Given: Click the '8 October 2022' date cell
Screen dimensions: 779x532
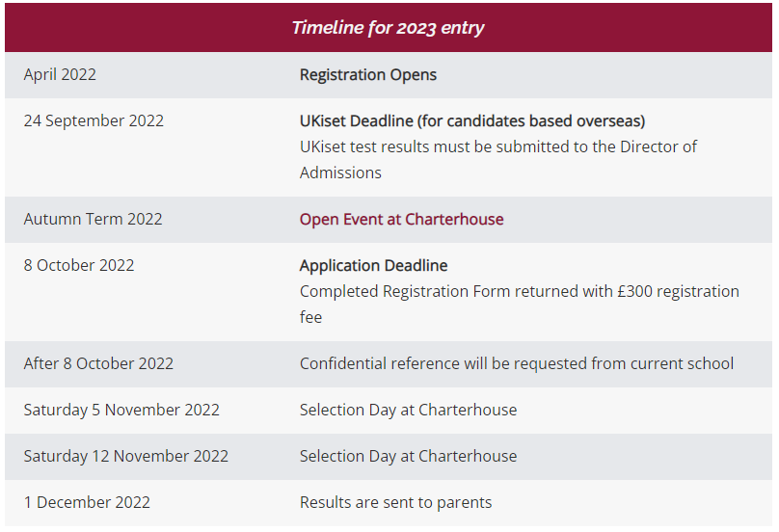Looking at the screenshot, I should [x=79, y=265].
